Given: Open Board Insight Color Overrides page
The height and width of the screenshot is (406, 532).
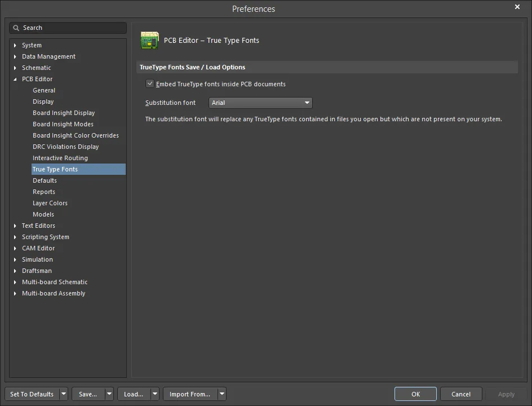Looking at the screenshot, I should tap(76, 135).
